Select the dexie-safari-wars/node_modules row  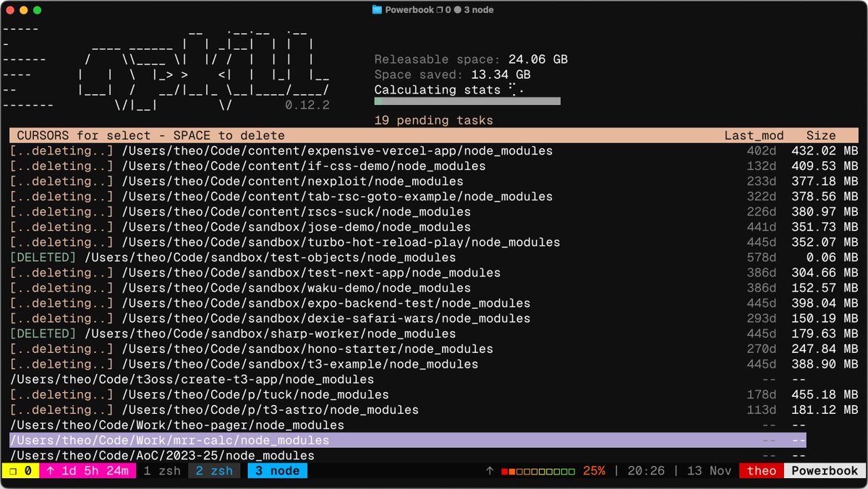pyautogui.click(x=434, y=318)
